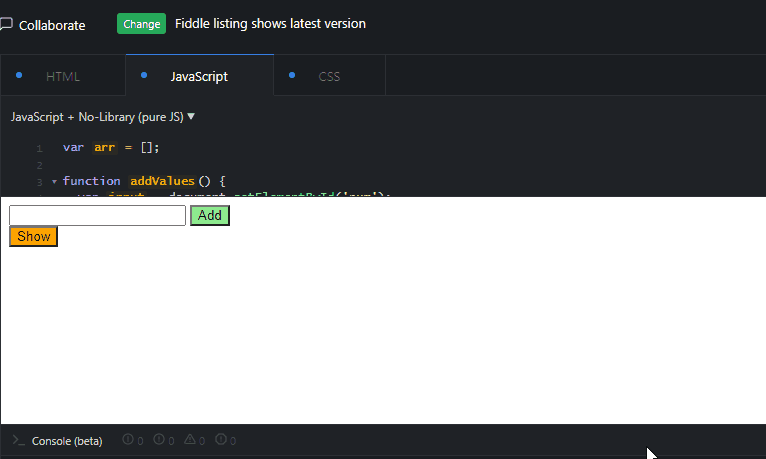Switch to the HTML tab

click(63, 76)
